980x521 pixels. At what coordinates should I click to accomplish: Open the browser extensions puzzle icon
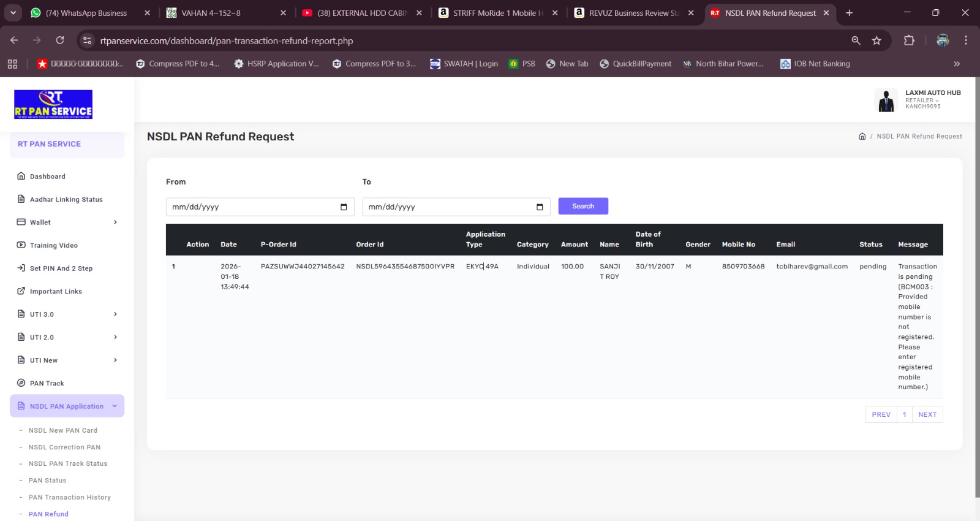tap(909, 40)
